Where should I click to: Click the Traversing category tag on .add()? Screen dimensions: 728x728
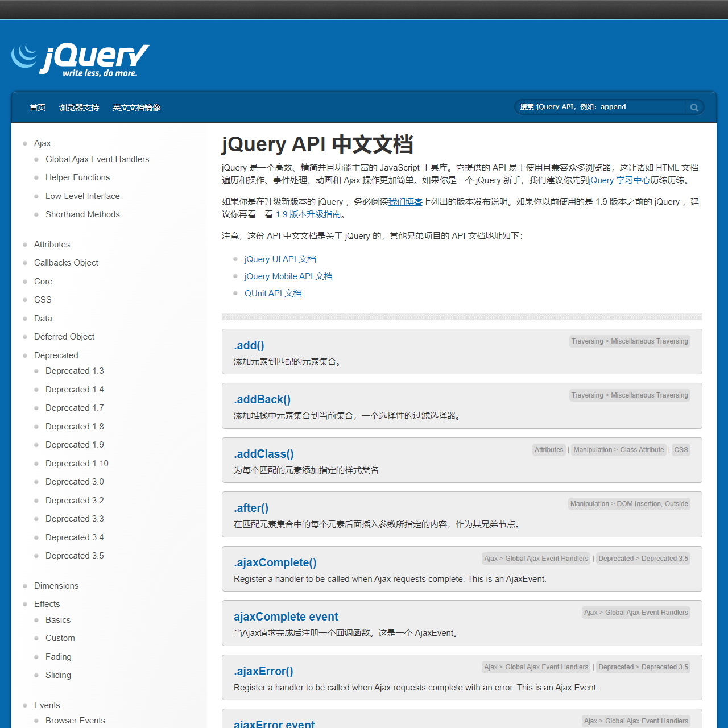click(x=587, y=341)
